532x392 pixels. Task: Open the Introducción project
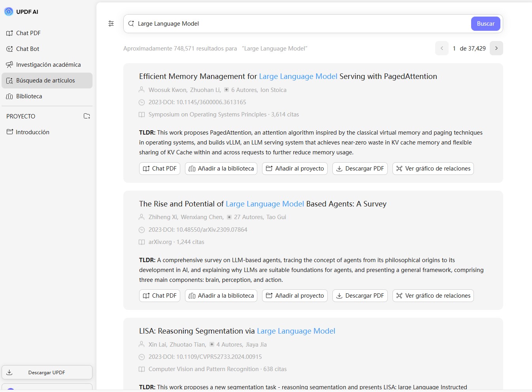[x=32, y=132]
